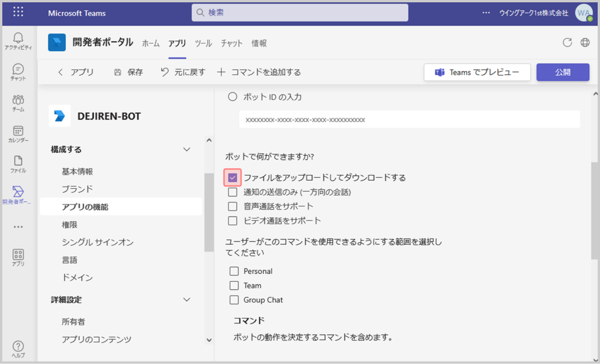Switch to the ホーム tab

click(151, 43)
